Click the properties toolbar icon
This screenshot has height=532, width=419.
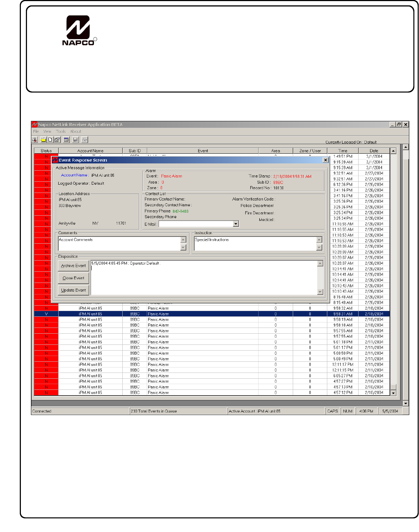pos(57,140)
